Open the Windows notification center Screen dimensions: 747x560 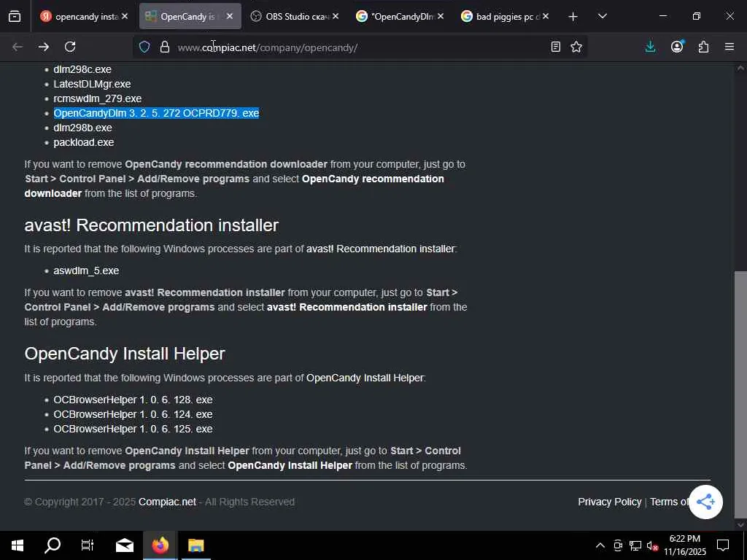pyautogui.click(x=723, y=545)
